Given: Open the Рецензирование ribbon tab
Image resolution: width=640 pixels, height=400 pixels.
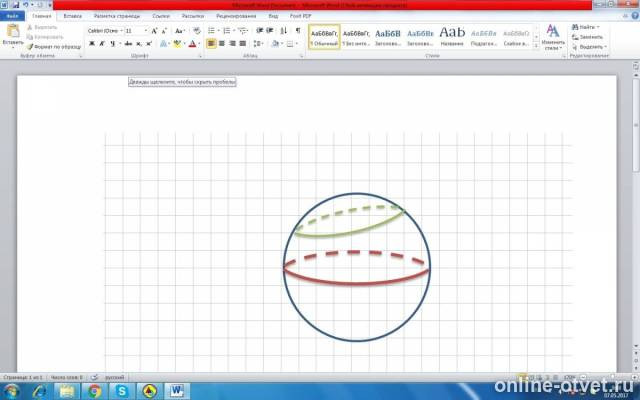Looking at the screenshot, I should point(236,16).
